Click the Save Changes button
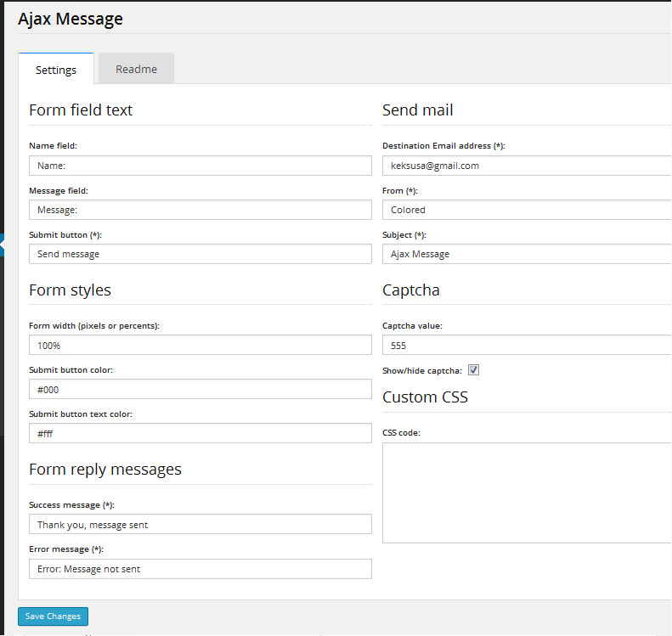 pos(53,616)
